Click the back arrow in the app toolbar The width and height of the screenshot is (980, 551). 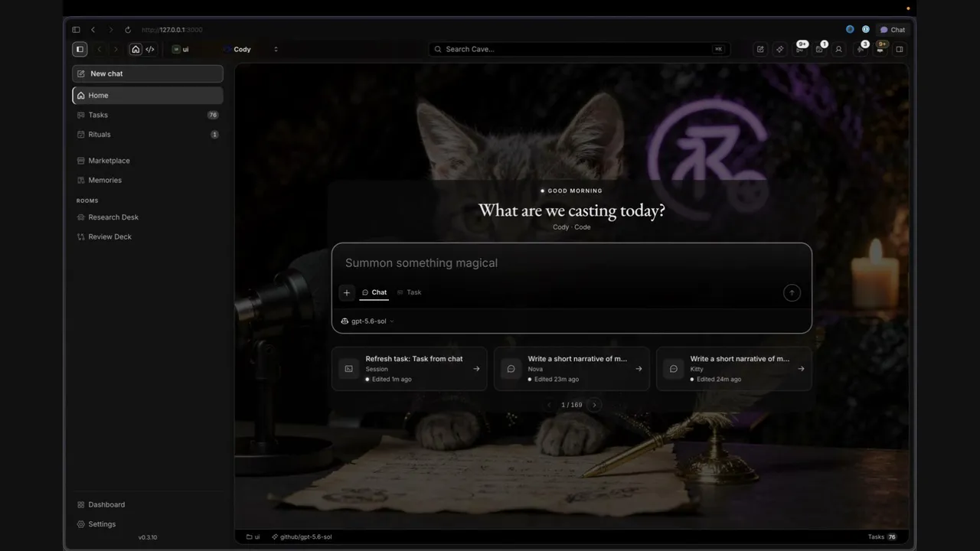[x=100, y=49]
